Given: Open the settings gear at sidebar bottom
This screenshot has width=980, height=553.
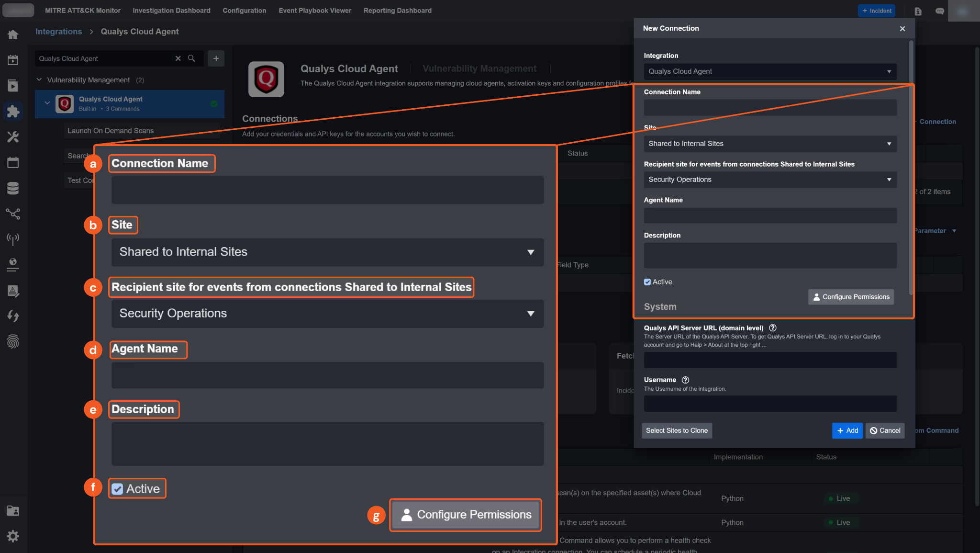Looking at the screenshot, I should 13,536.
